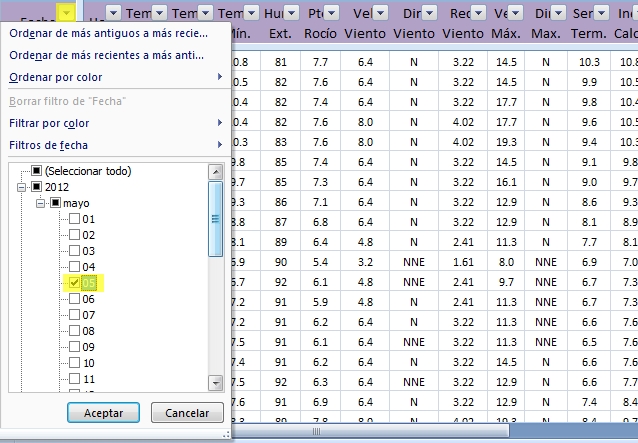Select the Vel Máx. cell showing 16.1
The width and height of the screenshot is (638, 443).
coord(506,182)
